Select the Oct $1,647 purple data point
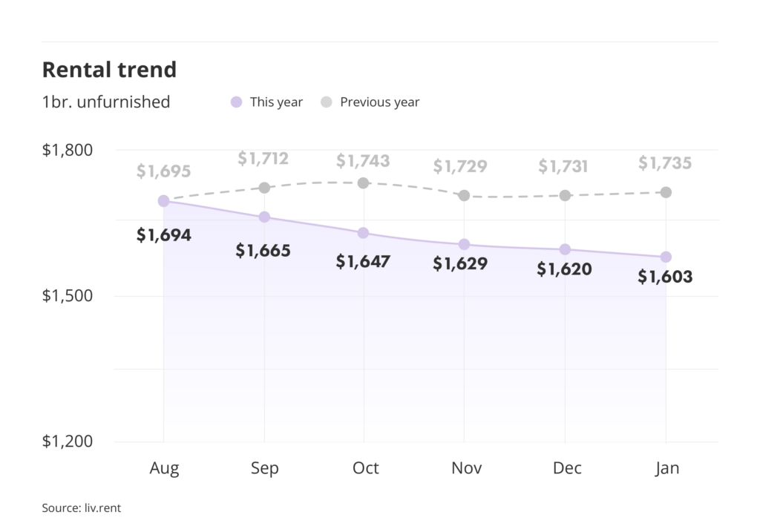760x532 pixels. pos(363,233)
